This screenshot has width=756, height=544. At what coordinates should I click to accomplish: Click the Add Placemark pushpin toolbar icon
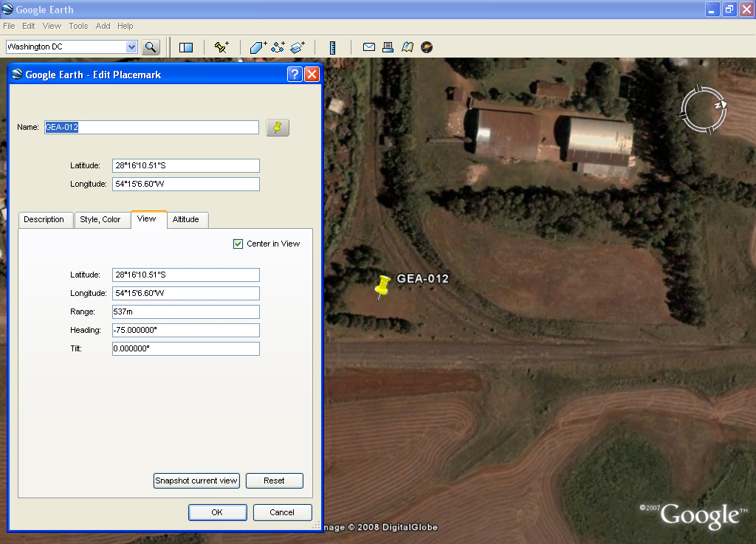[x=221, y=47]
